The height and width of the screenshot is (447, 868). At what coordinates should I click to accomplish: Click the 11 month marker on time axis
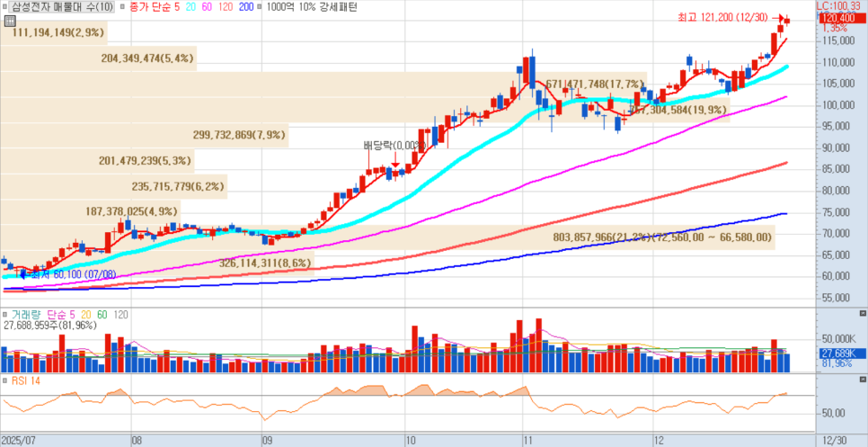(x=527, y=441)
